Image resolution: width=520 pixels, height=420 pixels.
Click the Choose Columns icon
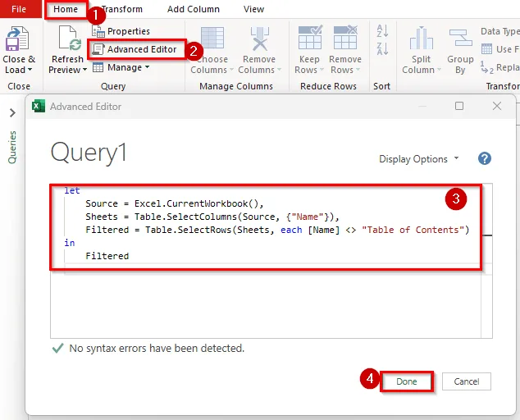pos(212,39)
